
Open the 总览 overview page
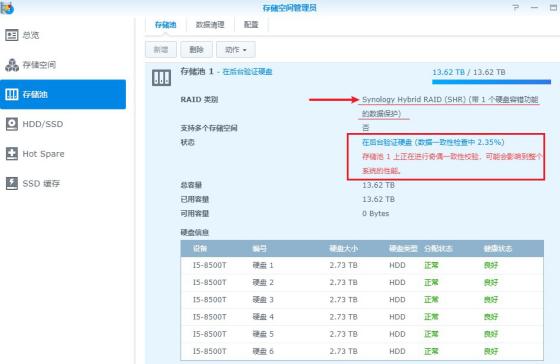tap(22, 35)
